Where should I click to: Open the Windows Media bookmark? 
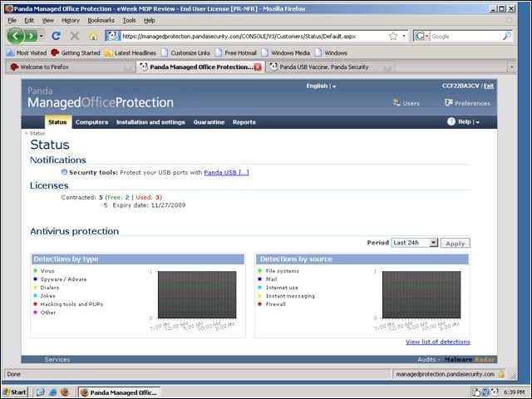click(x=286, y=53)
